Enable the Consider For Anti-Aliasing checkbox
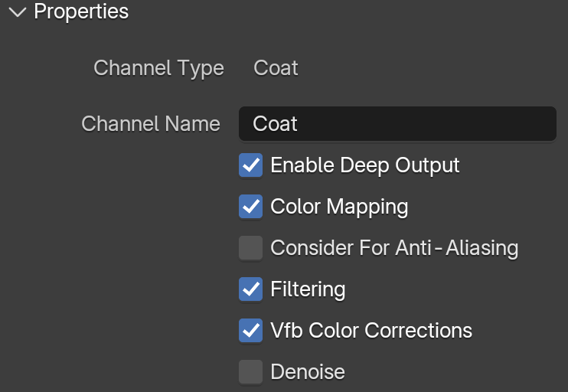The image size is (568, 392). pyautogui.click(x=250, y=248)
